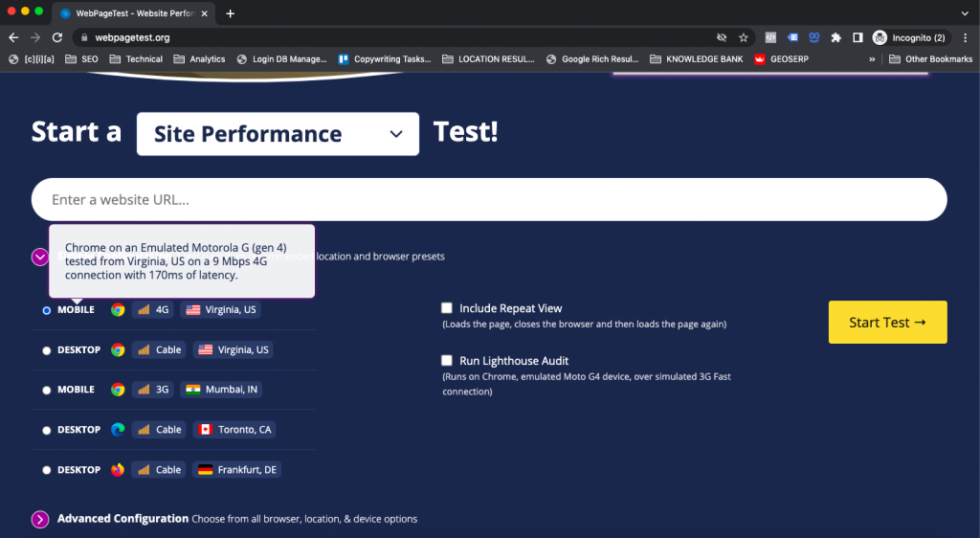
Task: Click the Enter a website URL field
Action: [488, 200]
